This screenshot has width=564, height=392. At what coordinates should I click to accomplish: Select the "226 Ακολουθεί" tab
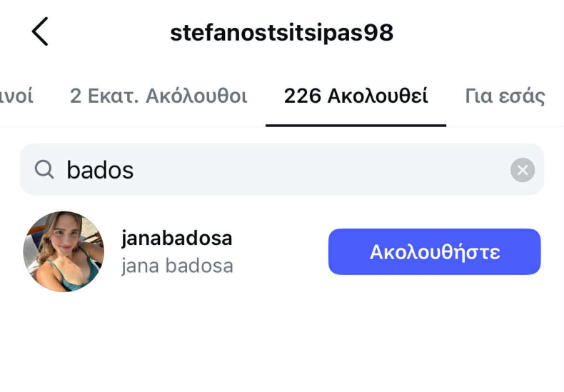click(x=356, y=96)
